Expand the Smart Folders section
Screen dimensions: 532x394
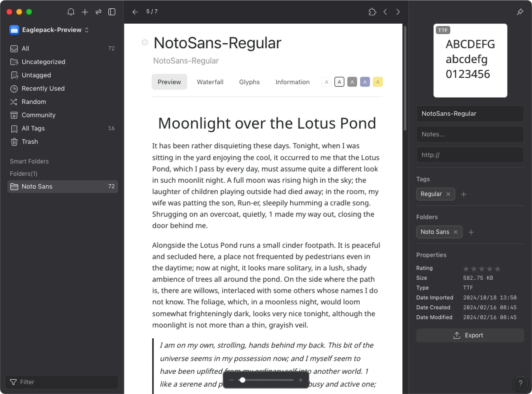tap(29, 161)
